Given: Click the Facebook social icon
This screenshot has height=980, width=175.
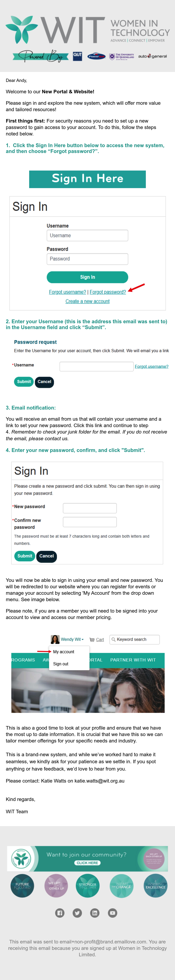Looking at the screenshot, I should pyautogui.click(x=60, y=913).
